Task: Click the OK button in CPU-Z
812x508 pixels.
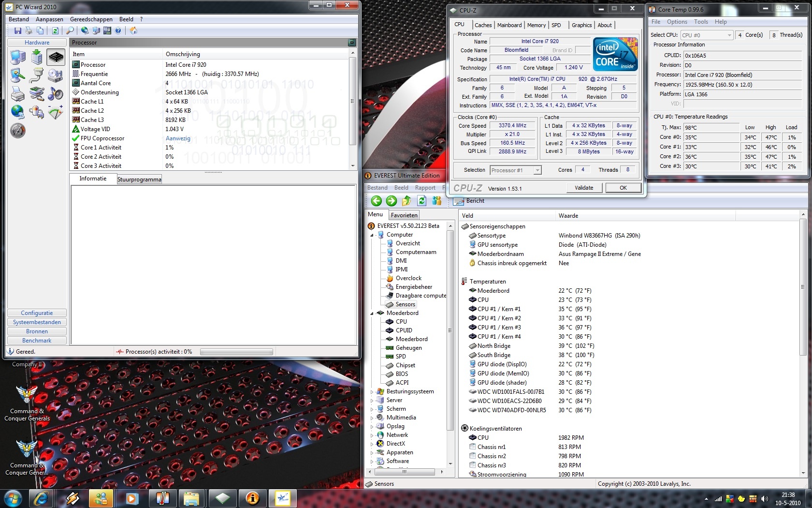Action: (x=623, y=188)
